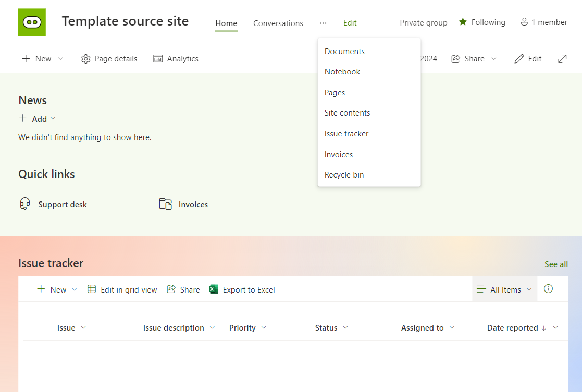Click the All Items list view icon
The height and width of the screenshot is (392, 582).
pos(481,289)
